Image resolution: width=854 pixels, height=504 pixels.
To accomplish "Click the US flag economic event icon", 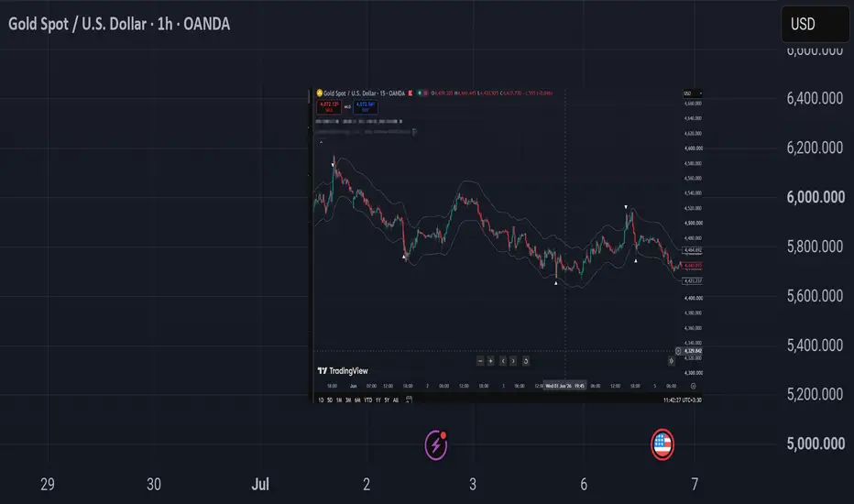I will (662, 444).
